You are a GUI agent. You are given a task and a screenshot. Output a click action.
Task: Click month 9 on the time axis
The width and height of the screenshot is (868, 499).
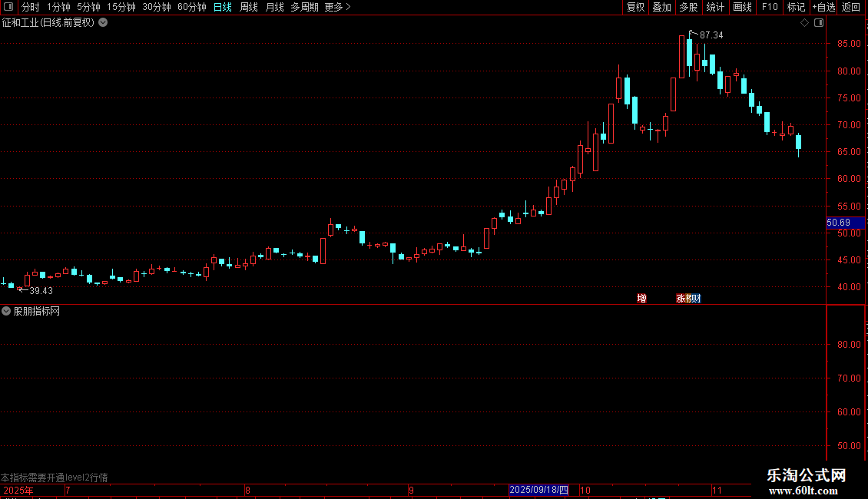(411, 491)
